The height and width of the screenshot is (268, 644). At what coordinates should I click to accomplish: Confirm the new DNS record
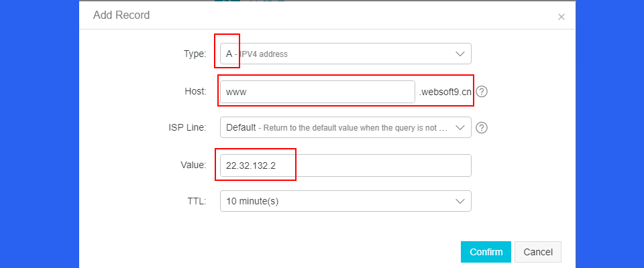click(486, 252)
